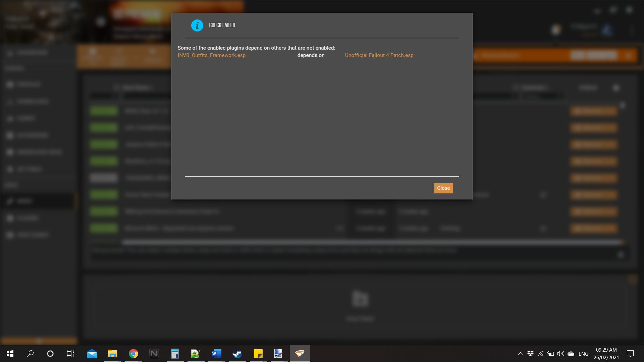Switch to Steam on the taskbar
The width and height of the screenshot is (644, 362).
point(237,354)
